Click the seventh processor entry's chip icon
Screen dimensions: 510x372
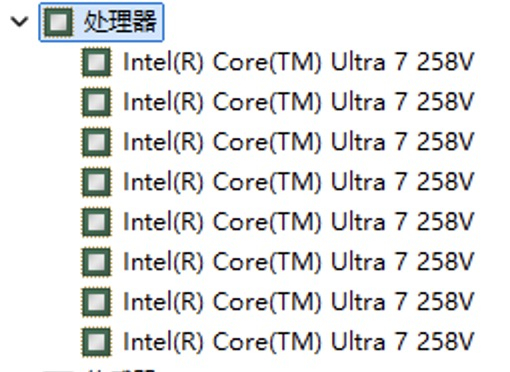click(96, 302)
